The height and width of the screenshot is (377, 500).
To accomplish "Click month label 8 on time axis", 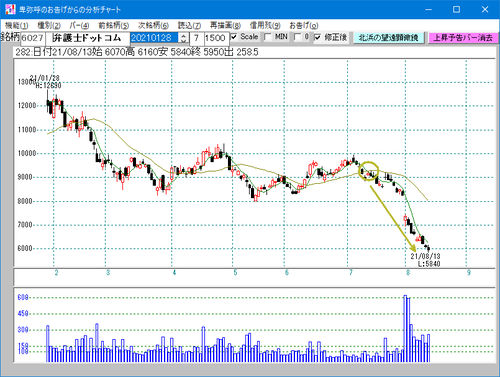I will coord(408,273).
